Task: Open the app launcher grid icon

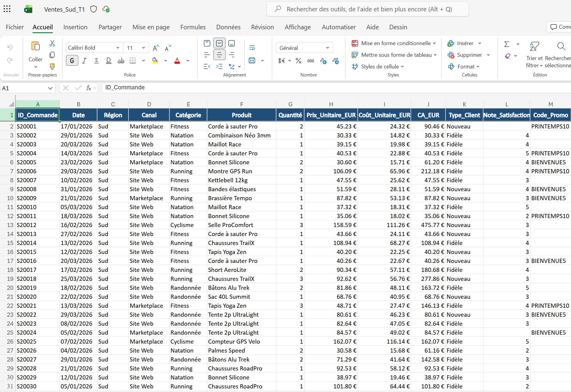Action: click(x=7, y=9)
